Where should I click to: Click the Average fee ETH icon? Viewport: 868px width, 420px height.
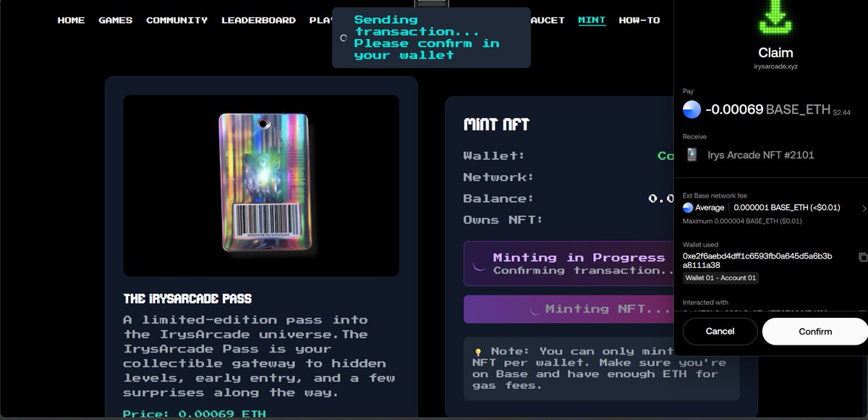688,208
